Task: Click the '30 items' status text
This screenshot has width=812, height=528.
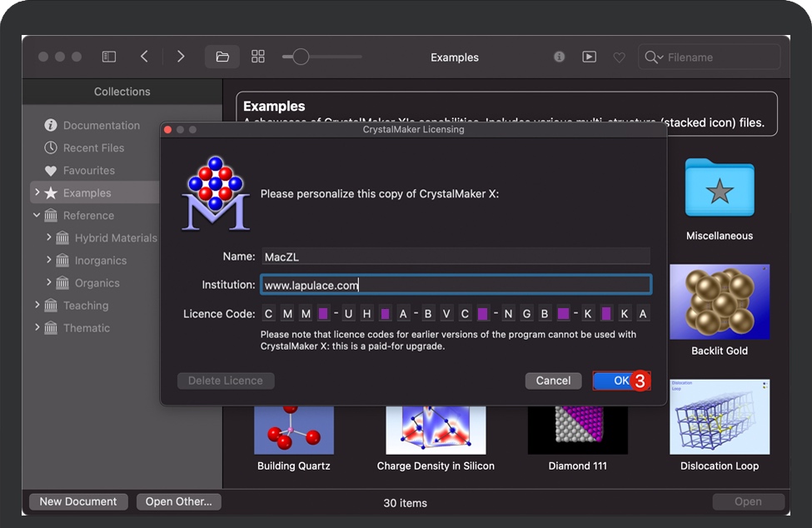Action: point(405,503)
